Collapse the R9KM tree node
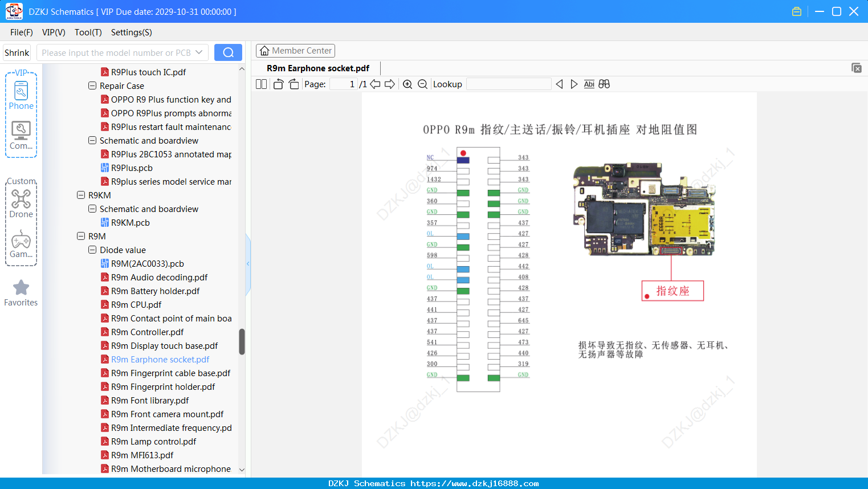Screen dimensions: 868x489 point(81,195)
